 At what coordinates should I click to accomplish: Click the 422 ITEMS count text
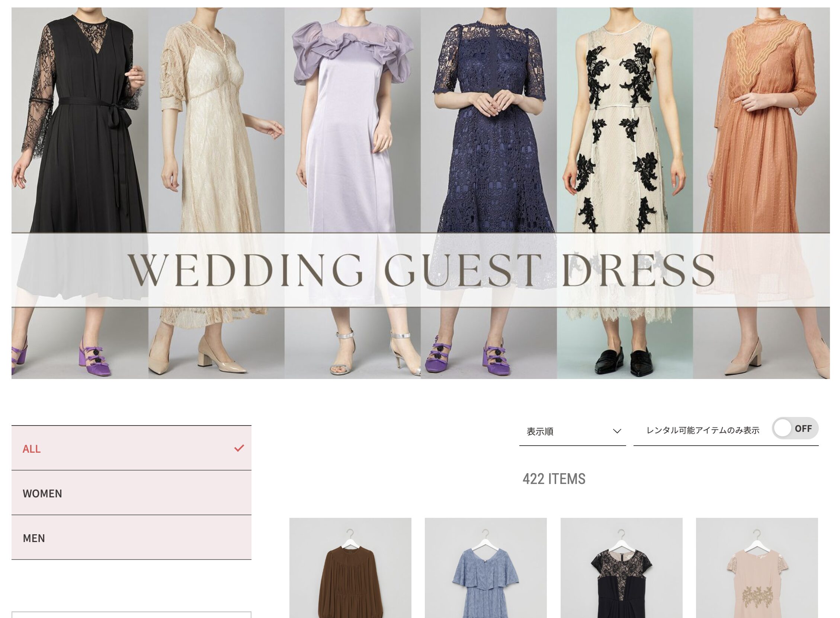click(x=554, y=479)
